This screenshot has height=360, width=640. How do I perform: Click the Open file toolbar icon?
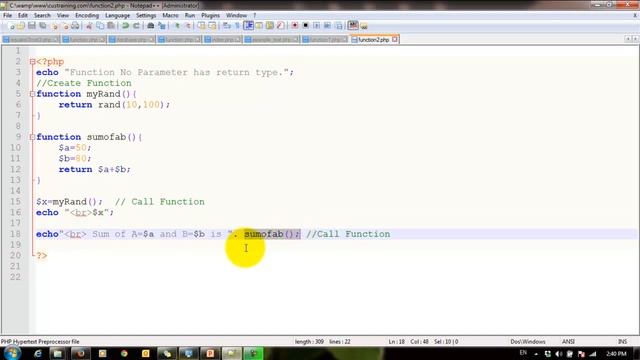(21, 26)
